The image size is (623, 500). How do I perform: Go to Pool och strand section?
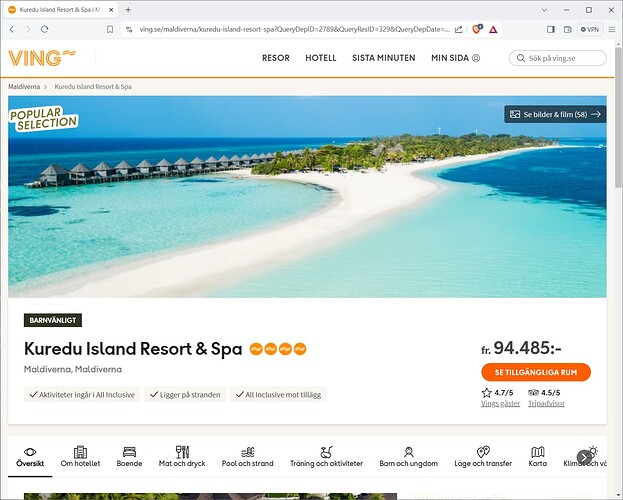pos(248,457)
